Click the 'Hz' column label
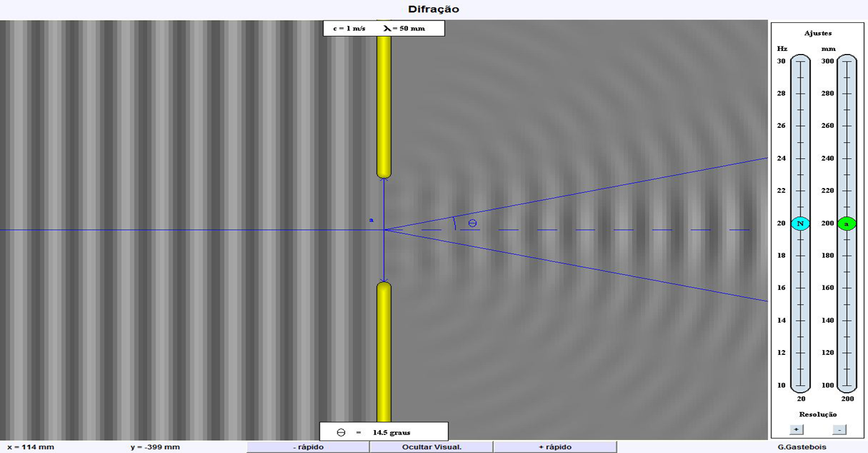The width and height of the screenshot is (868, 453). (x=782, y=48)
